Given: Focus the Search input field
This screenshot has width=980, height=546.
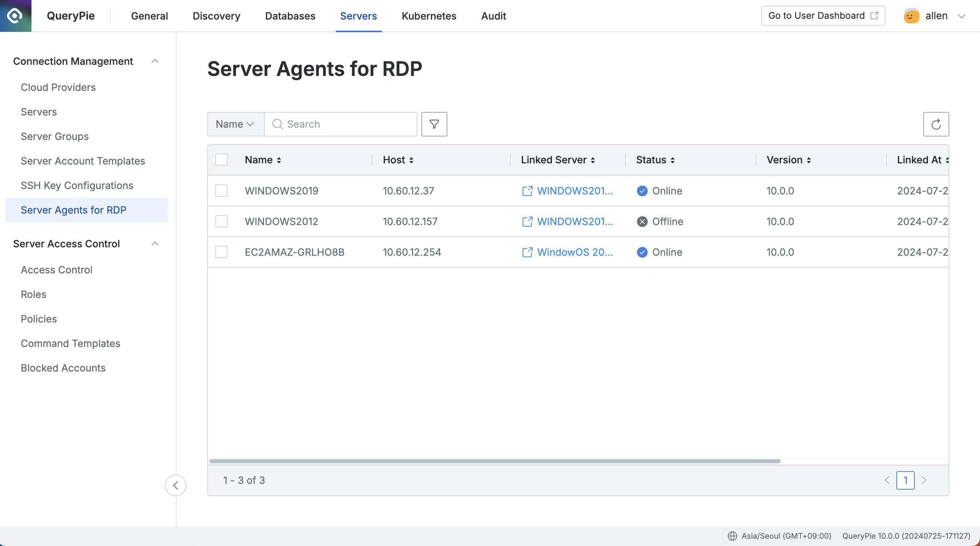Looking at the screenshot, I should tap(341, 124).
